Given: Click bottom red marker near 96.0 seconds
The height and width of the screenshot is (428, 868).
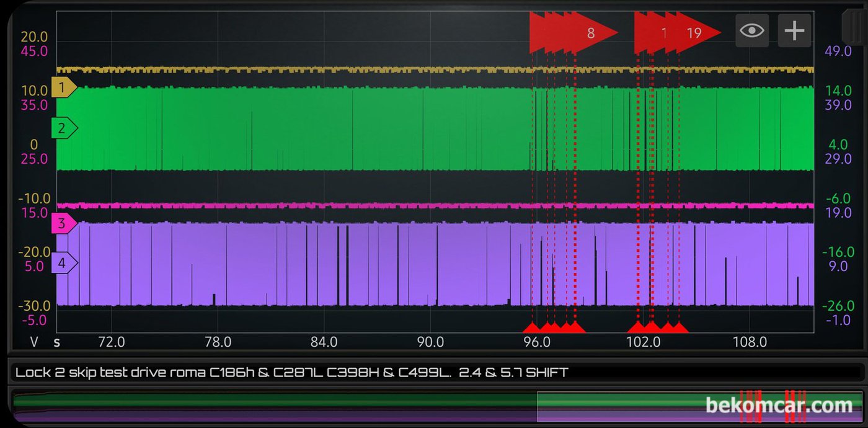Looking at the screenshot, I should click(x=531, y=327).
